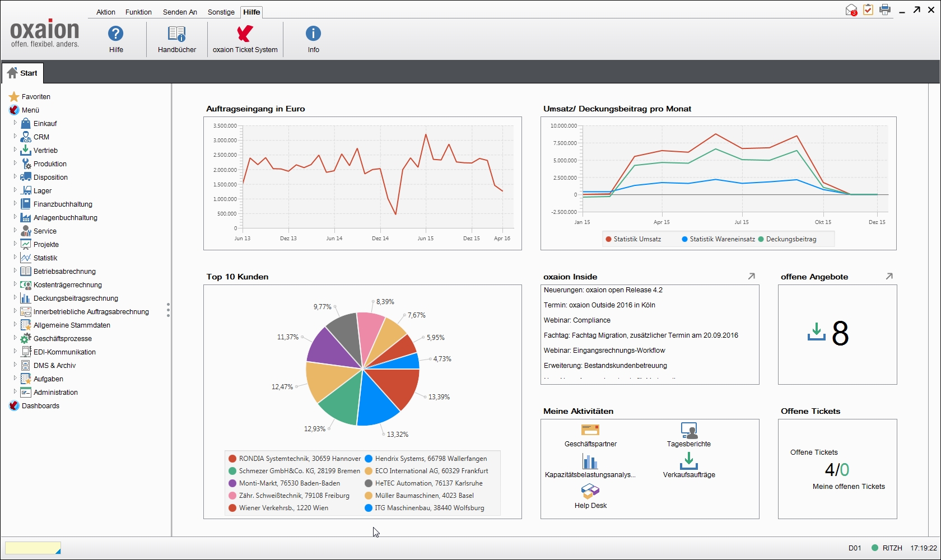Open the Sonstige menu

tap(221, 12)
